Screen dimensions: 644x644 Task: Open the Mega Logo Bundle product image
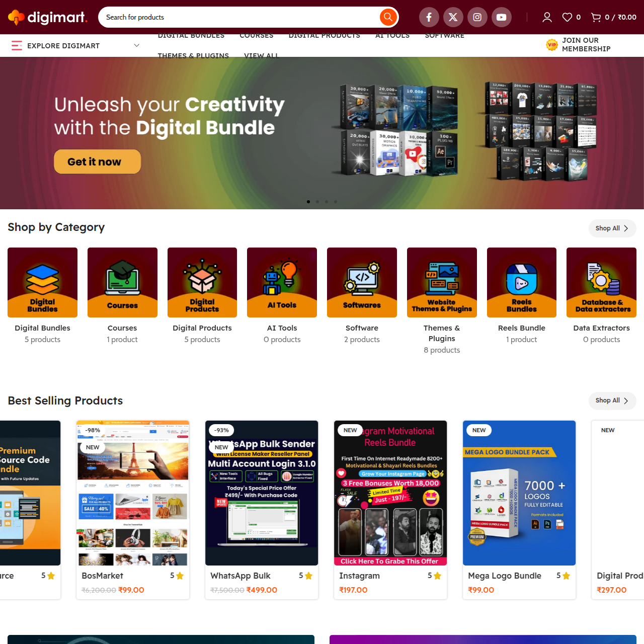[x=519, y=493]
